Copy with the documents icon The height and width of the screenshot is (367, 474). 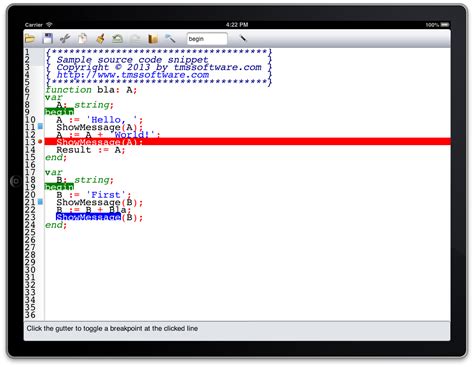click(x=82, y=39)
